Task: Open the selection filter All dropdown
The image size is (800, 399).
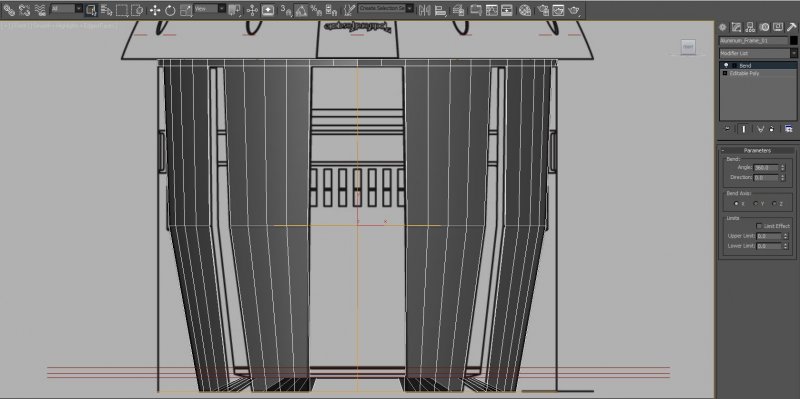Action: coord(66,9)
